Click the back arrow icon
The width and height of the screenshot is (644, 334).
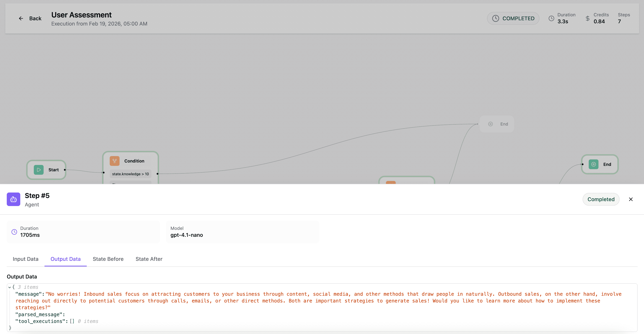coord(21,18)
